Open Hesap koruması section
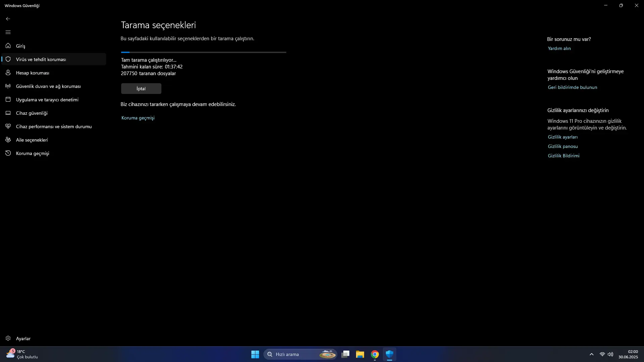Viewport: 644px width, 362px height. pyautogui.click(x=54, y=73)
